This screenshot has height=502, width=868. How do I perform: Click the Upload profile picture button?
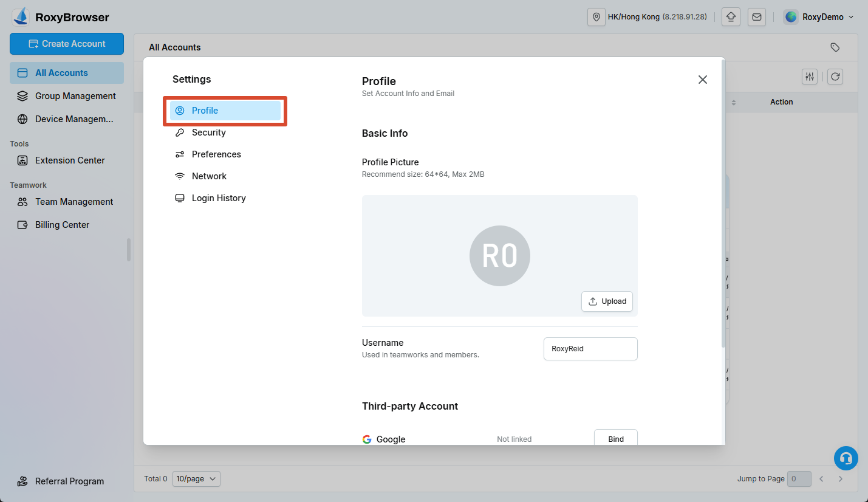(607, 301)
